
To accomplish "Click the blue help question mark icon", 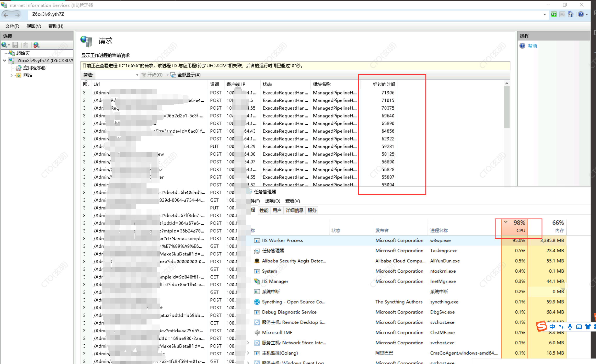I will [x=581, y=14].
